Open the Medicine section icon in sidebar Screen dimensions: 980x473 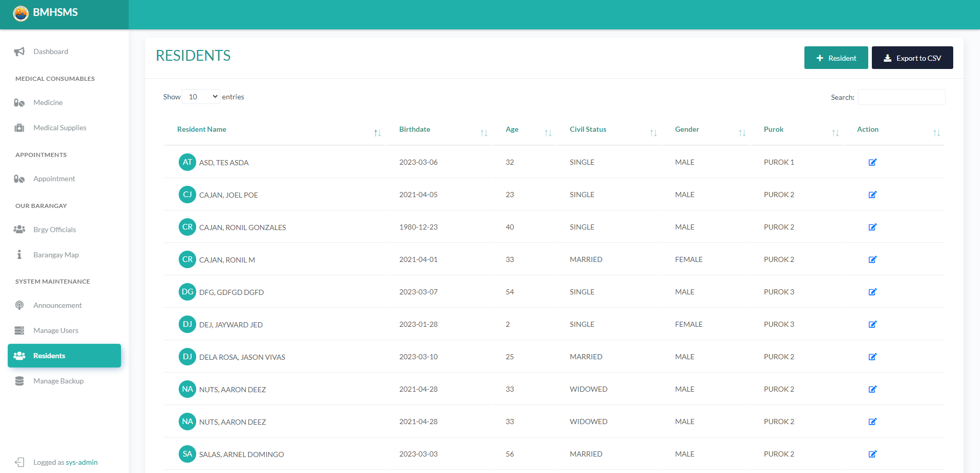[x=19, y=102]
